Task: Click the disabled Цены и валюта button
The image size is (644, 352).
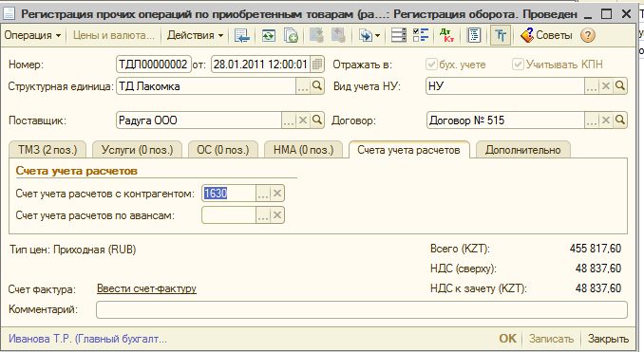Action: [x=114, y=35]
